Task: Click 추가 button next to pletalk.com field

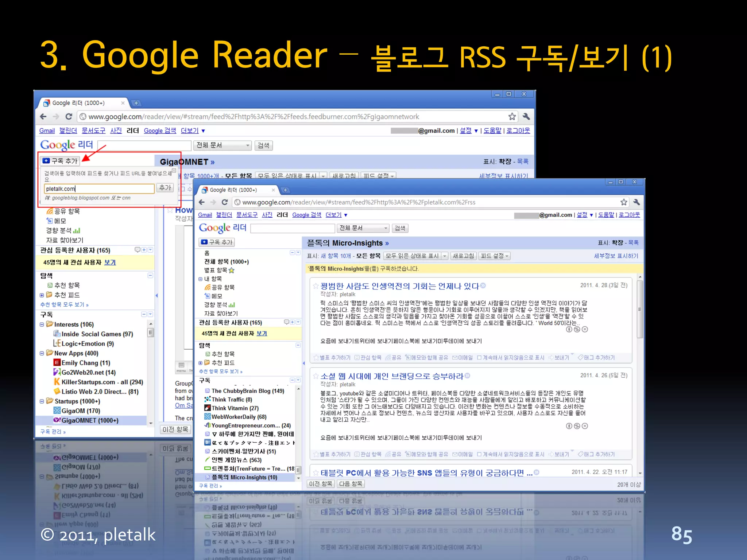Action: coord(165,188)
